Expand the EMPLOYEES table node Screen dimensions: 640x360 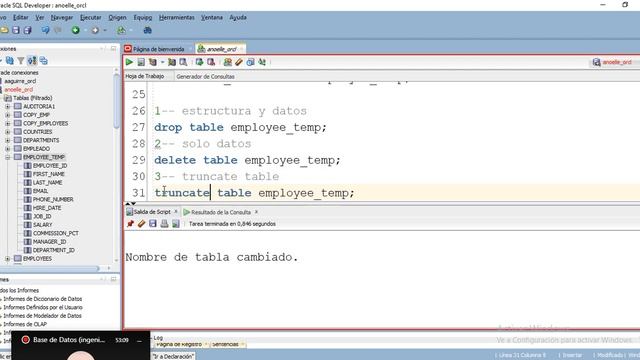[7, 259]
